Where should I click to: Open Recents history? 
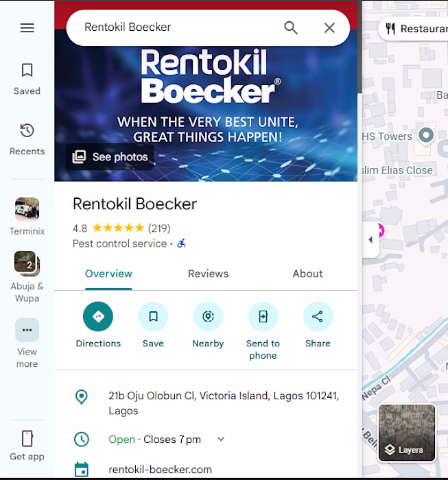[x=27, y=139]
